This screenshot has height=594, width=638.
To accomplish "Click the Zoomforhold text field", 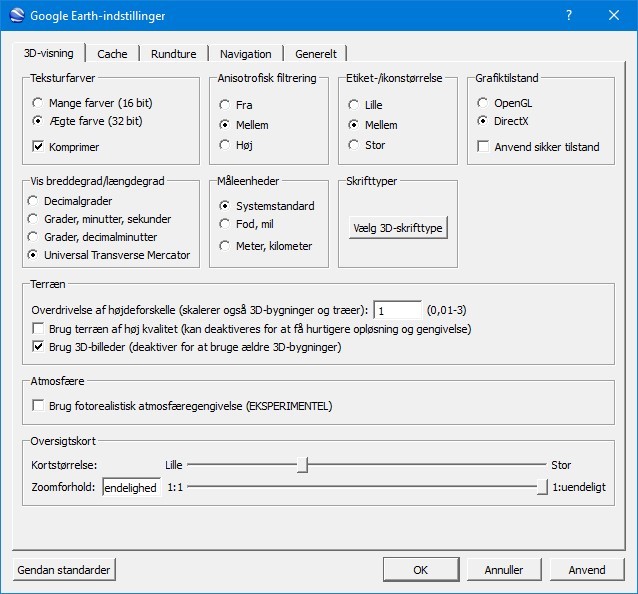I will pyautogui.click(x=132, y=487).
